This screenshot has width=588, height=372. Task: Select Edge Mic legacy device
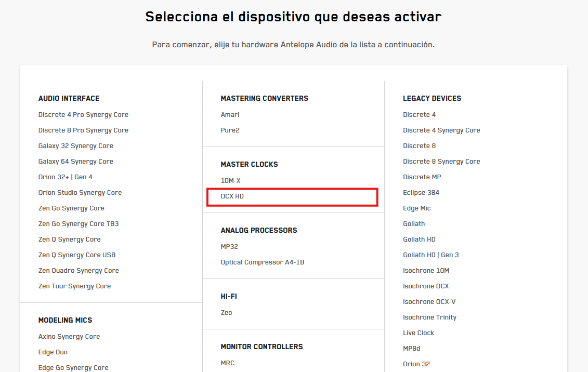[416, 208]
